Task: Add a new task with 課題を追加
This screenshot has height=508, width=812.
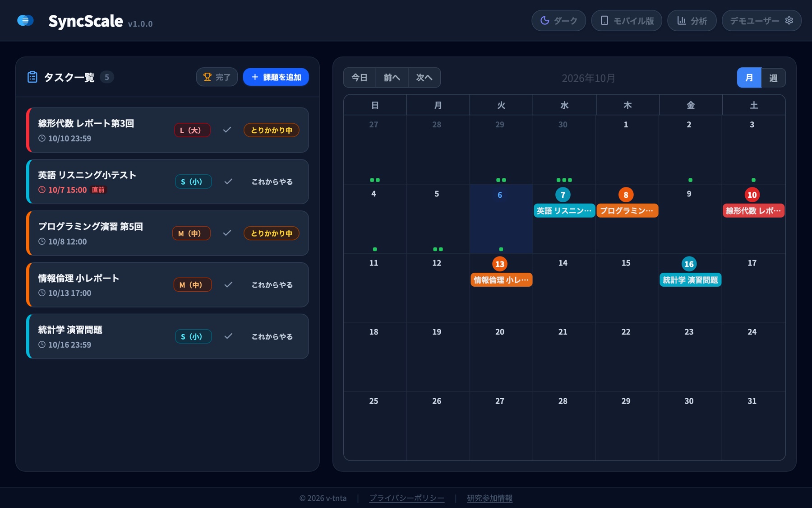Action: [x=276, y=77]
